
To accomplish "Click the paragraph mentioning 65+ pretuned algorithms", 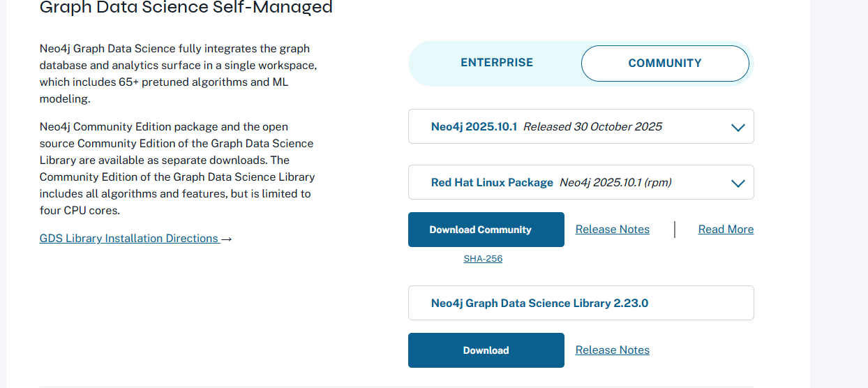I will point(178,74).
